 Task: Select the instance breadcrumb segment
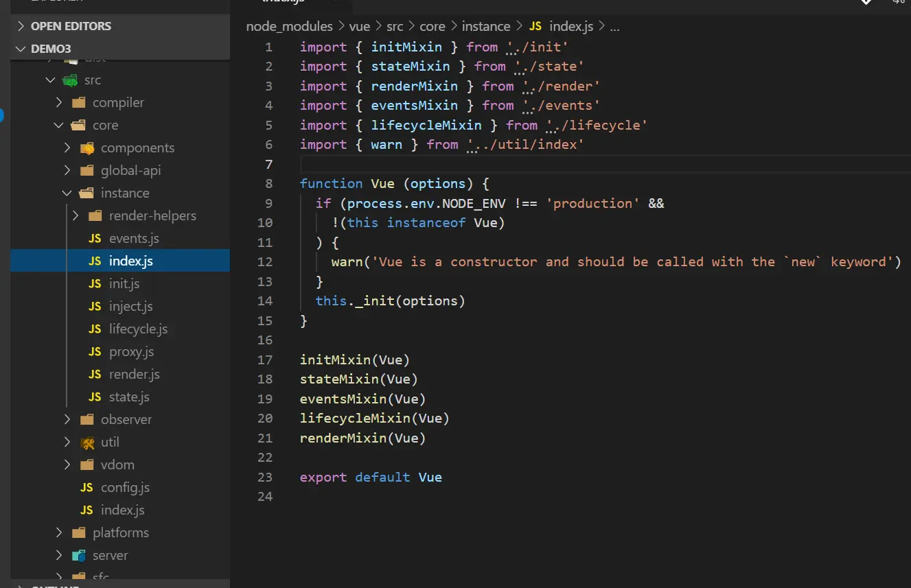(486, 27)
